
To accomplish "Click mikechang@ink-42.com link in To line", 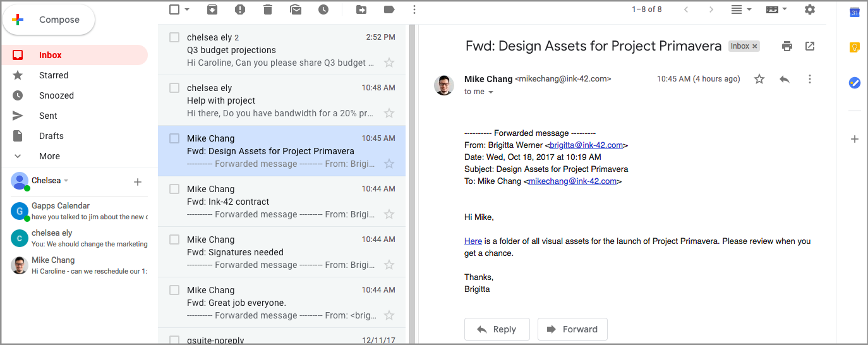I will (572, 181).
